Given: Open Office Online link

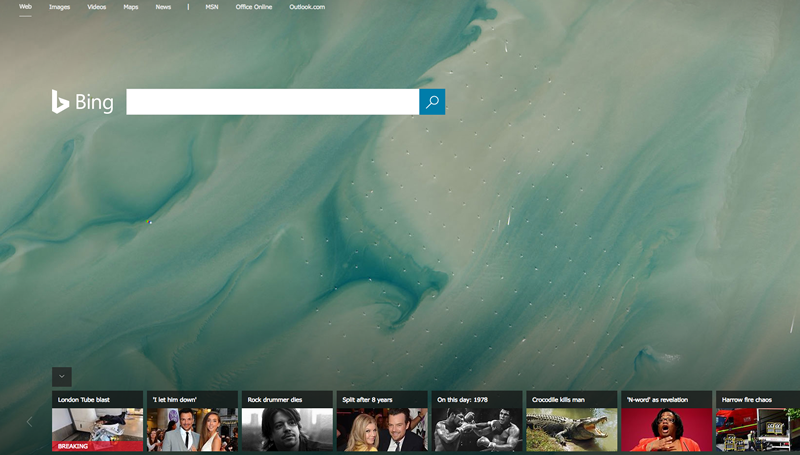Looking at the screenshot, I should coord(255,7).
